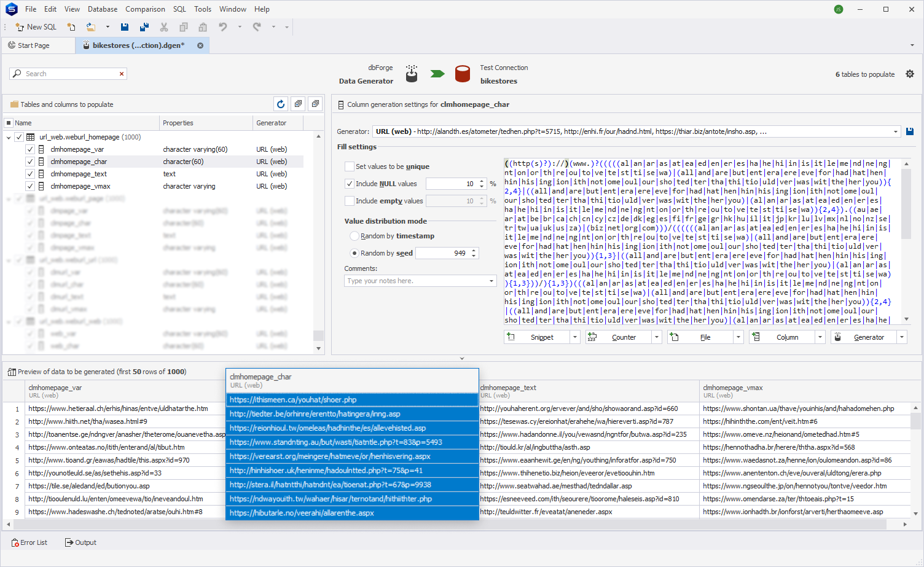Click the Expand All tree icon
Screen dimensions: 924x567
[x=298, y=104]
